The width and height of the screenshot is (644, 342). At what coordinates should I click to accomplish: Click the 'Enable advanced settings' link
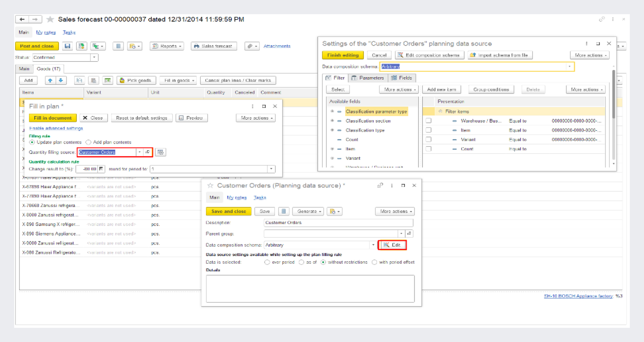click(56, 128)
